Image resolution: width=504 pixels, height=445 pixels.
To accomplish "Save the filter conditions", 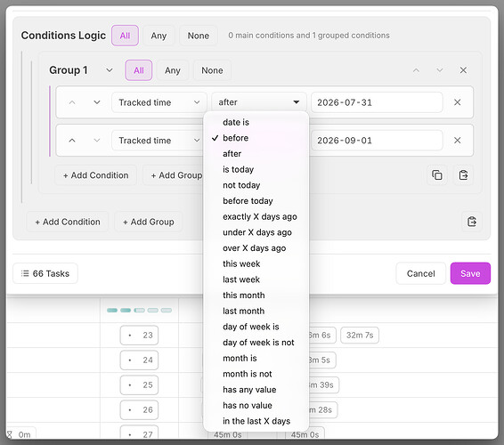I will coord(470,273).
